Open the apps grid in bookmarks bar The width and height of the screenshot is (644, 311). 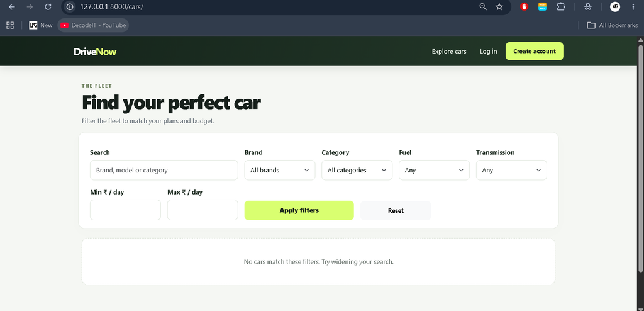[10, 25]
